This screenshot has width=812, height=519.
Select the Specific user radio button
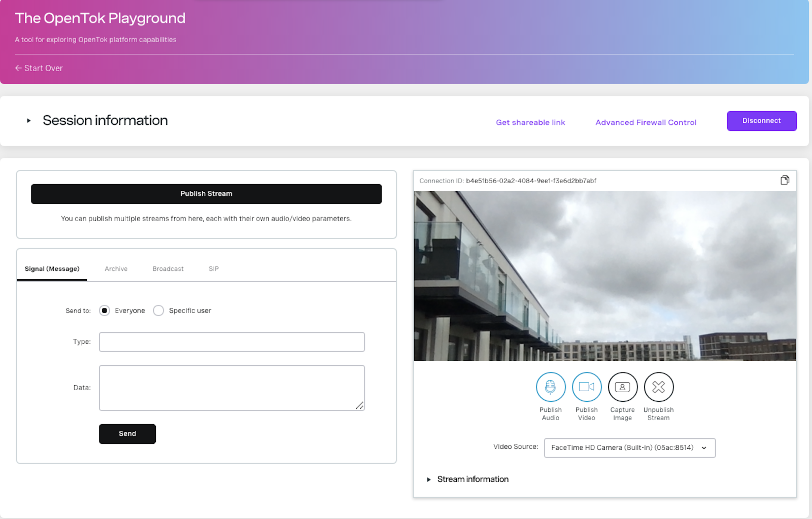click(x=158, y=310)
